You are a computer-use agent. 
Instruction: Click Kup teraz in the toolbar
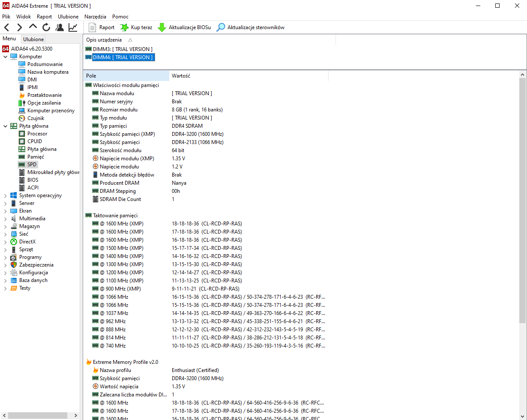pos(136,27)
